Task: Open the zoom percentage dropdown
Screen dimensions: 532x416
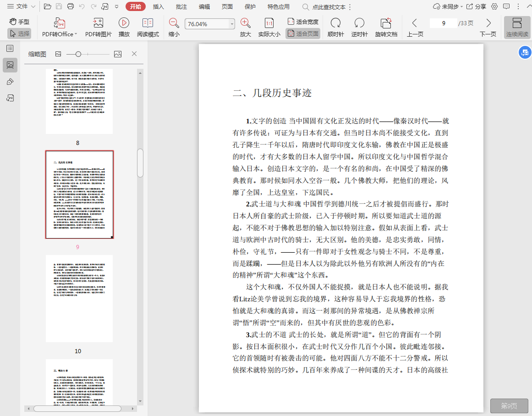Action: tap(232, 24)
